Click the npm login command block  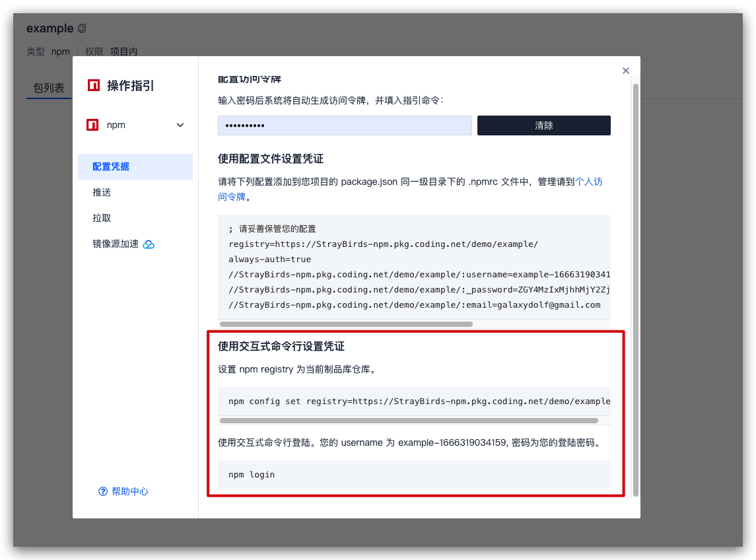pyautogui.click(x=414, y=475)
